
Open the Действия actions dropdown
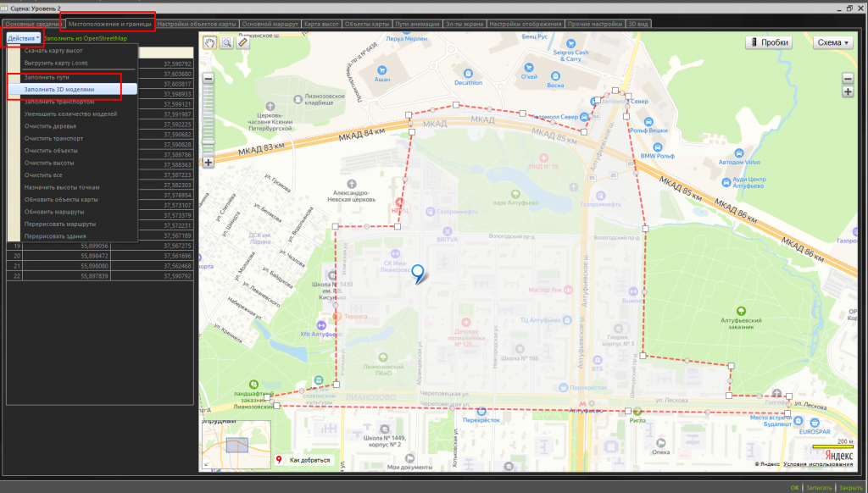tap(23, 38)
